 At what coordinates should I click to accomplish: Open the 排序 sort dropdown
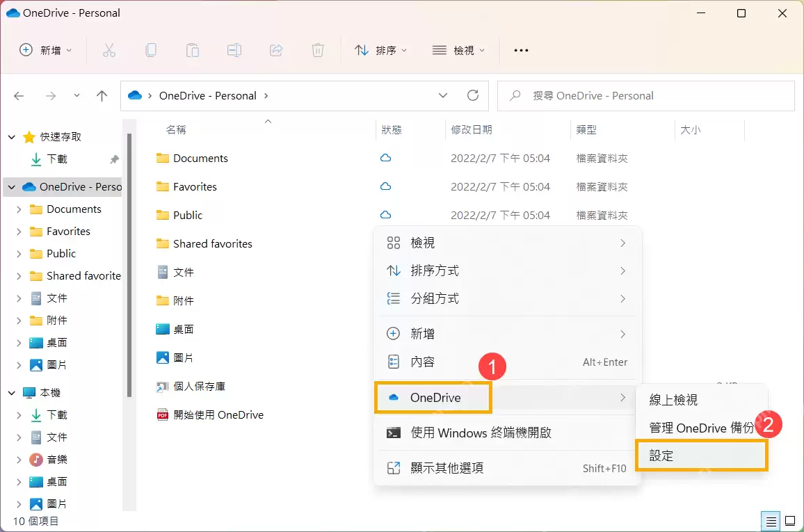pos(381,50)
